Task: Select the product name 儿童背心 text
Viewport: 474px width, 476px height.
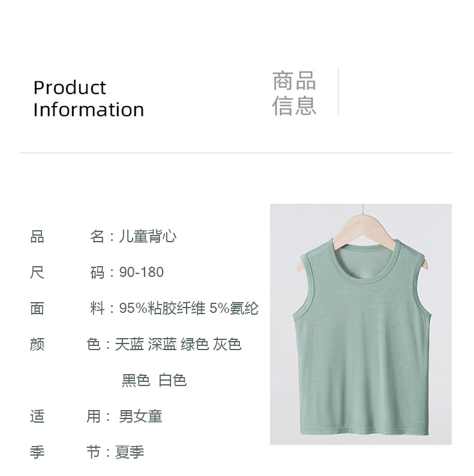Action: [x=148, y=236]
